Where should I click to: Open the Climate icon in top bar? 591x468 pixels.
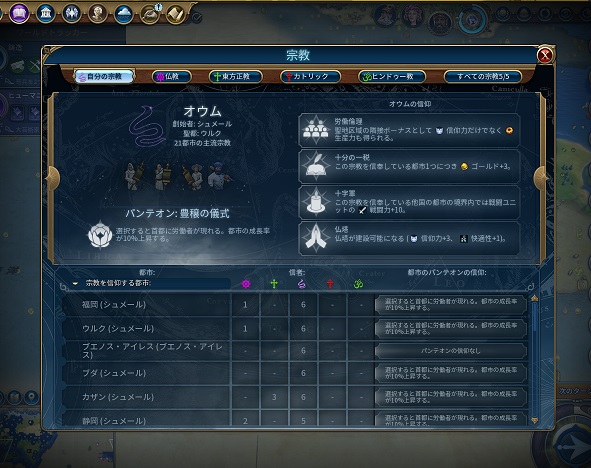(x=124, y=14)
